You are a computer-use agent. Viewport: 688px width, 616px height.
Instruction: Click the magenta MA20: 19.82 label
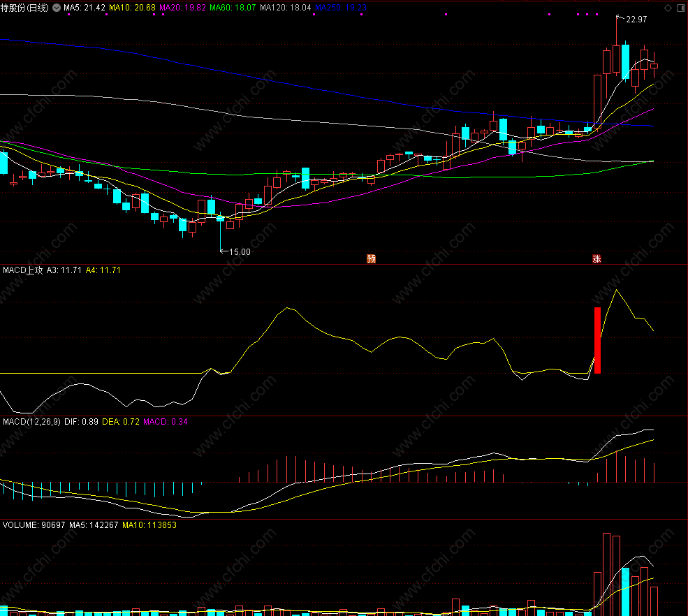click(182, 8)
